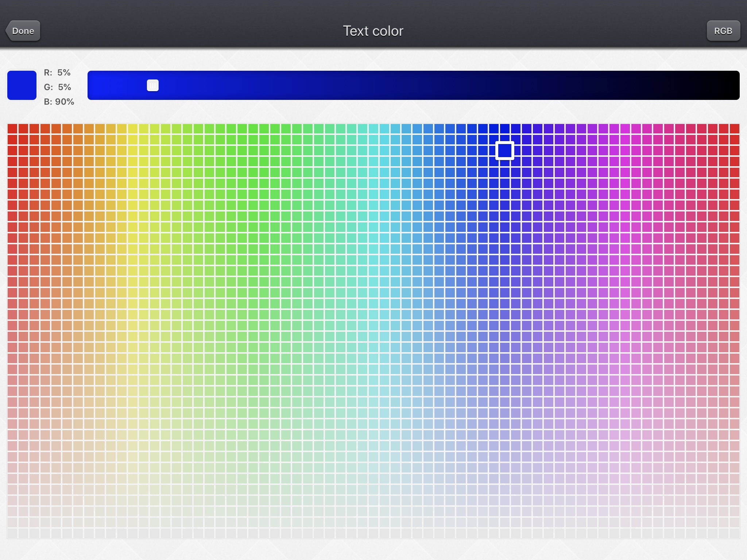Viewport: 747px width, 560px height.
Task: Pick the top-right red grid cell
Action: [734, 129]
